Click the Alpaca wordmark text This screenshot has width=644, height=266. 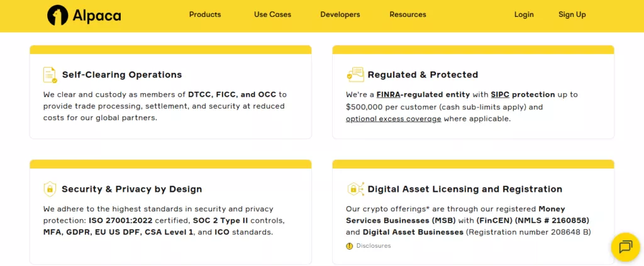(x=96, y=16)
